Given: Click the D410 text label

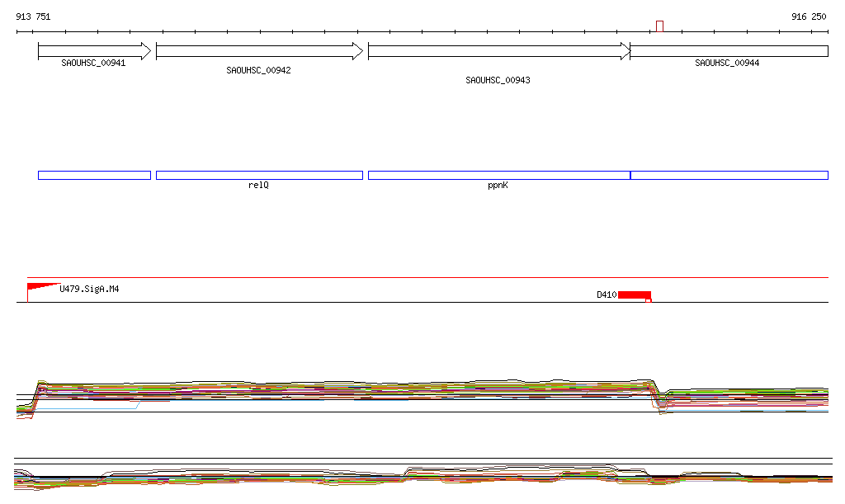Looking at the screenshot, I should point(607,294).
